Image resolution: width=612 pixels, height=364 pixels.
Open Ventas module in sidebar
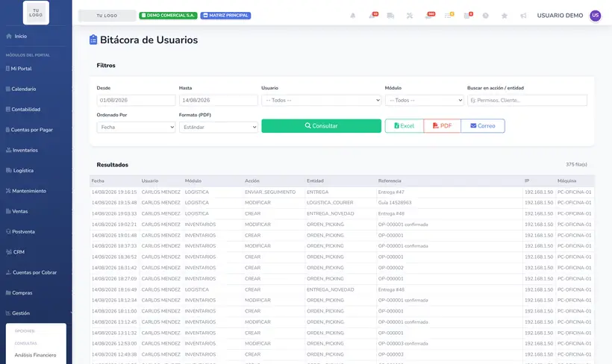pos(16,211)
